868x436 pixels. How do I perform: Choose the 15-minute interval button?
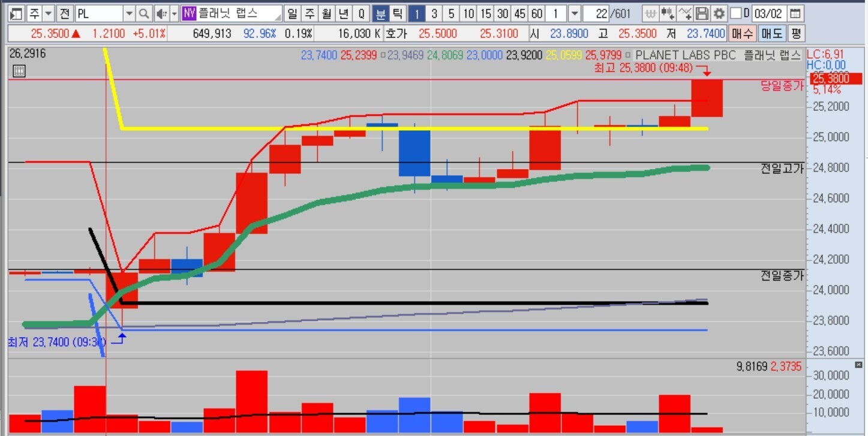pos(486,13)
